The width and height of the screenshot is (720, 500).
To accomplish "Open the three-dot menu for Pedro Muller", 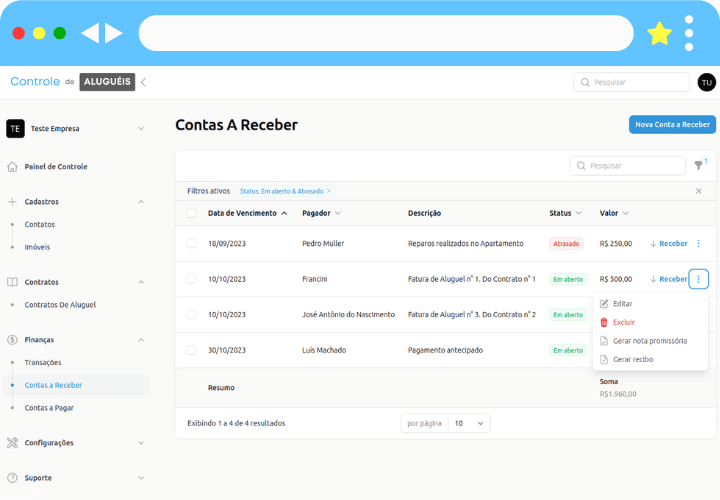I will 698,243.
